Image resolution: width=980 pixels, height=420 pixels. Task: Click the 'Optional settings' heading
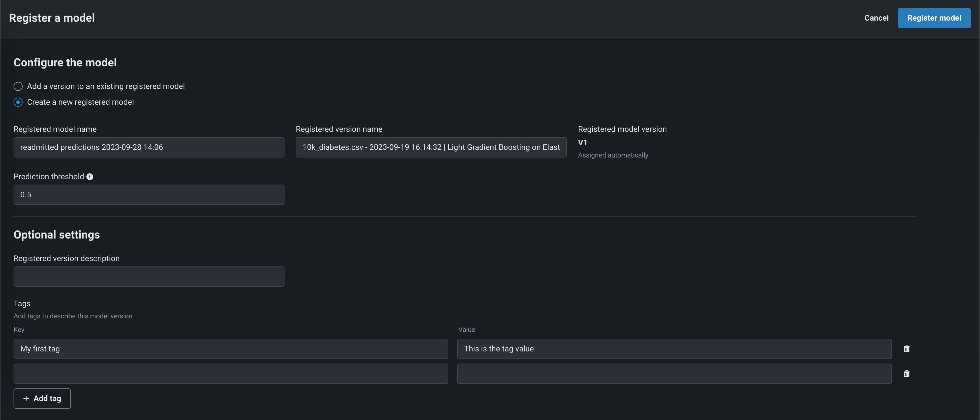pos(57,235)
